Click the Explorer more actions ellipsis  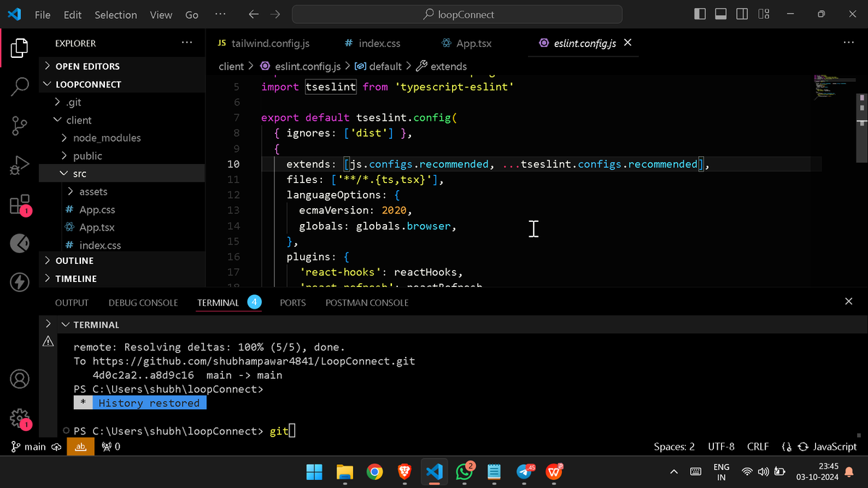pos(187,43)
